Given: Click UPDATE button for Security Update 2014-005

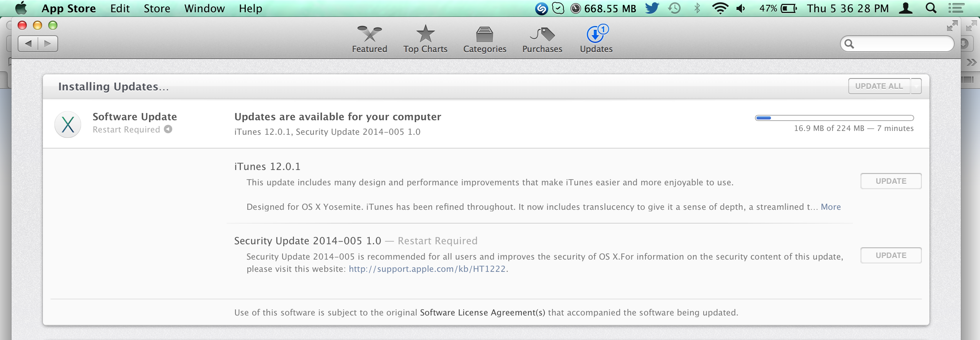Looking at the screenshot, I should 891,255.
